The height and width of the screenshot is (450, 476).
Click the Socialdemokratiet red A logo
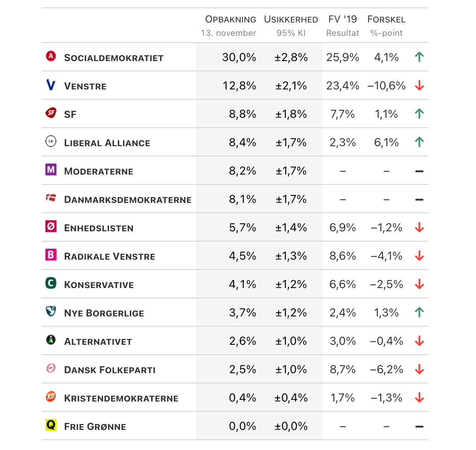pyautogui.click(x=51, y=56)
